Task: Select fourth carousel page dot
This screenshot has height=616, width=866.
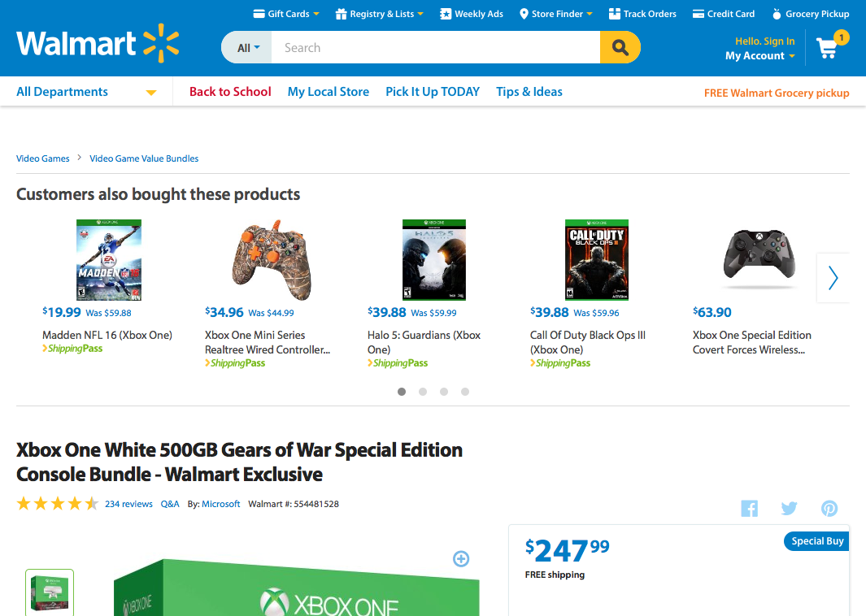Action: 465,392
